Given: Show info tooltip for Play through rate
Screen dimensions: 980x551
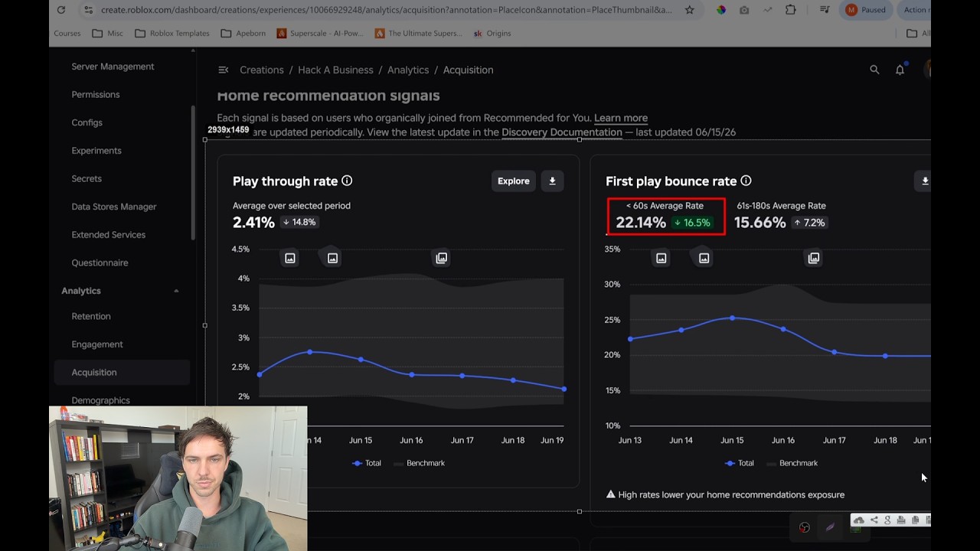Looking at the screenshot, I should [347, 181].
